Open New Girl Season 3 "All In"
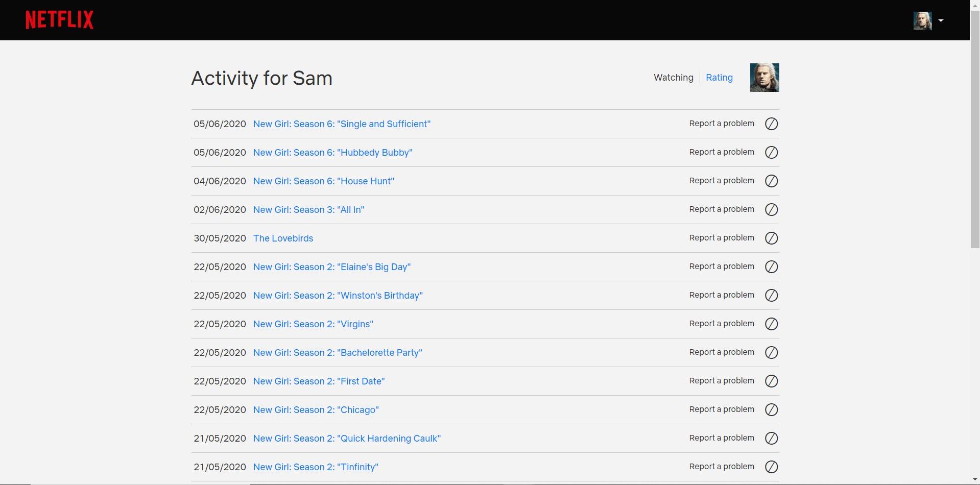 pyautogui.click(x=308, y=210)
